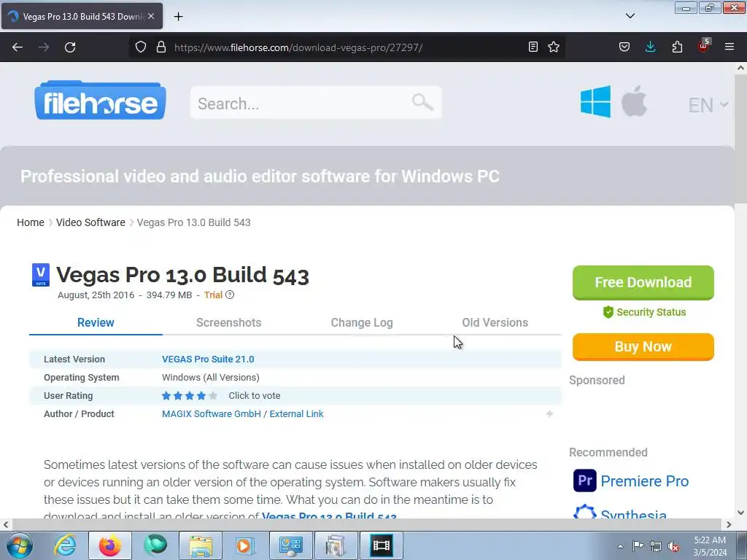Viewport: 747px width, 560px height.
Task: Click the grayed-out forward navigation arrow
Action: click(x=44, y=47)
